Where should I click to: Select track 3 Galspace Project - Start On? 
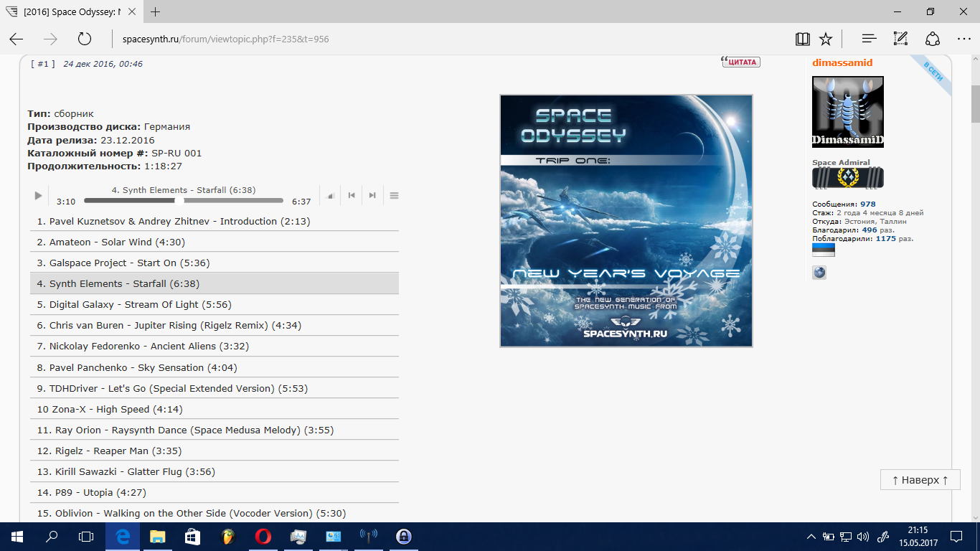215,263
